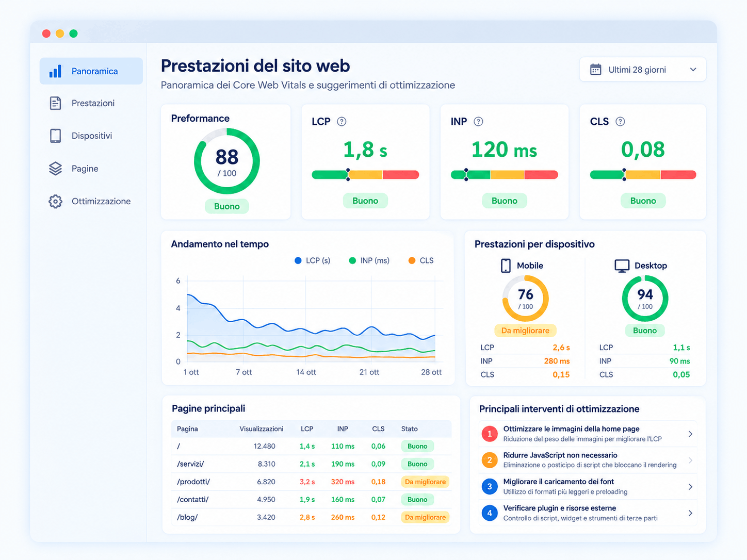This screenshot has height=560, width=747.
Task: Click the Performance 88 score ring
Action: pos(227,161)
